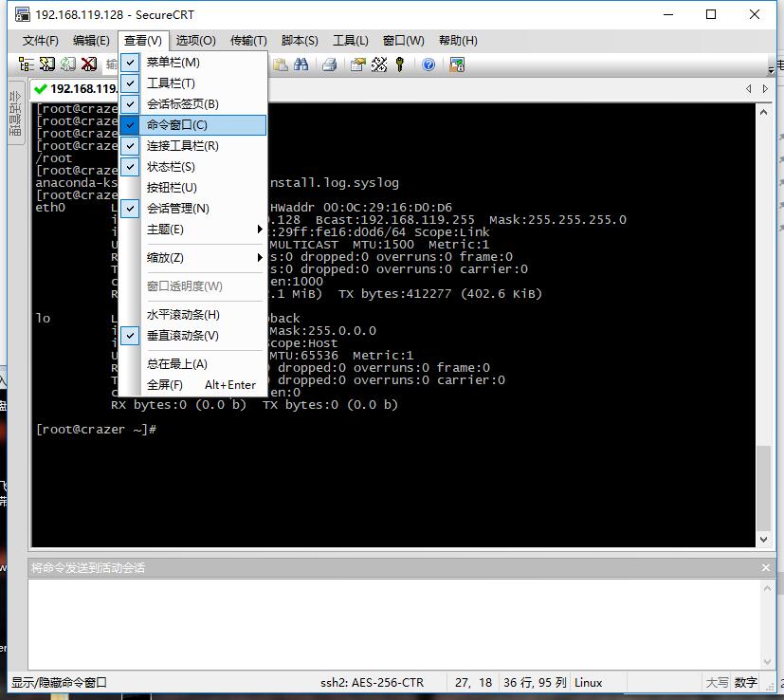
Task: Click terminal scrollbar up arrow
Action: click(763, 113)
